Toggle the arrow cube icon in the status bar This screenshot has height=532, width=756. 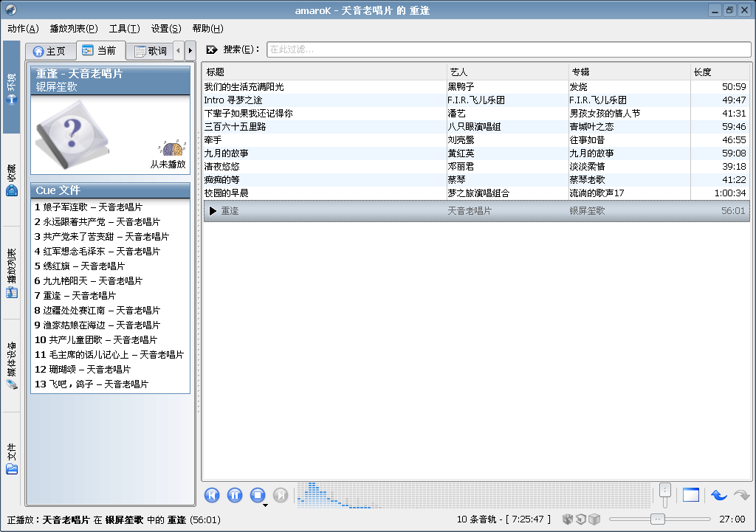(x=581, y=519)
